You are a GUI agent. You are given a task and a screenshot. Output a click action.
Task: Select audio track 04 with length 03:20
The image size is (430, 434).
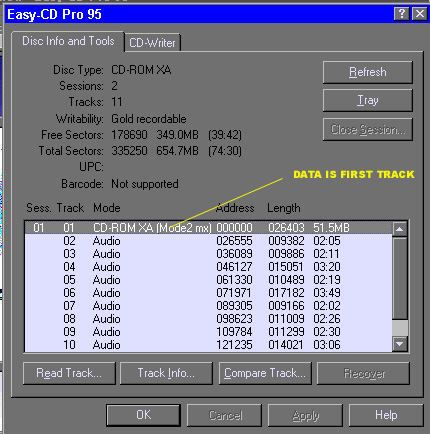[208, 267]
